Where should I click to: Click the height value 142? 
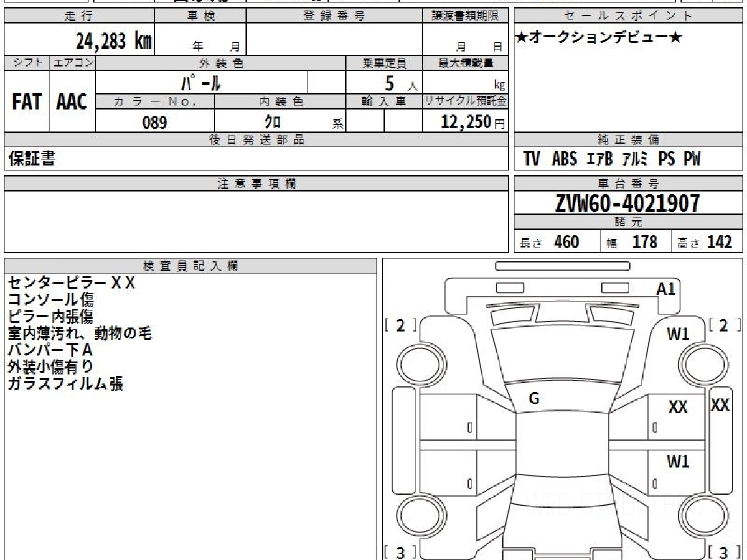(x=720, y=242)
